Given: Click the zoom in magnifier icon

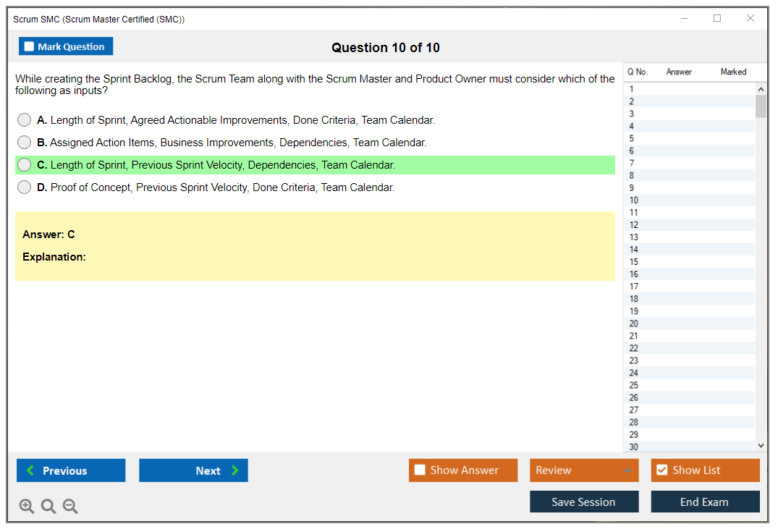Looking at the screenshot, I should click(27, 507).
